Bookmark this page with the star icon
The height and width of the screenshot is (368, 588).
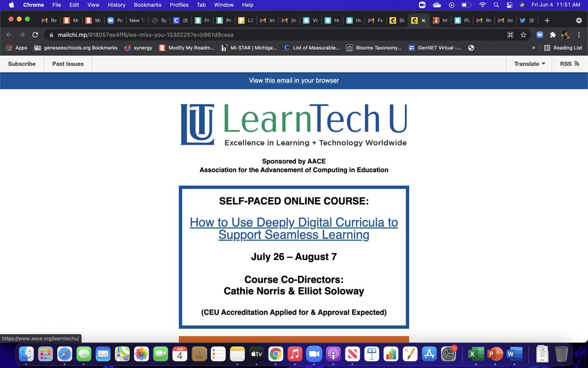pyautogui.click(x=523, y=35)
